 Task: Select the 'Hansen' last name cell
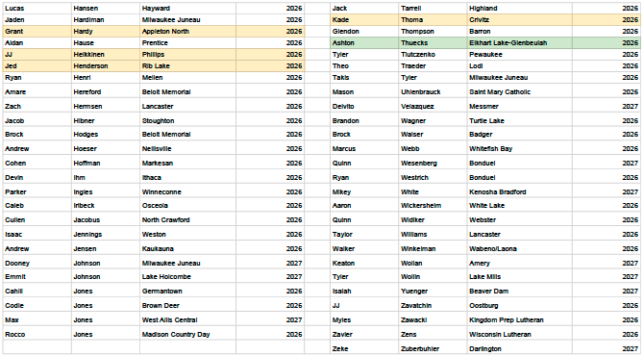(x=106, y=9)
